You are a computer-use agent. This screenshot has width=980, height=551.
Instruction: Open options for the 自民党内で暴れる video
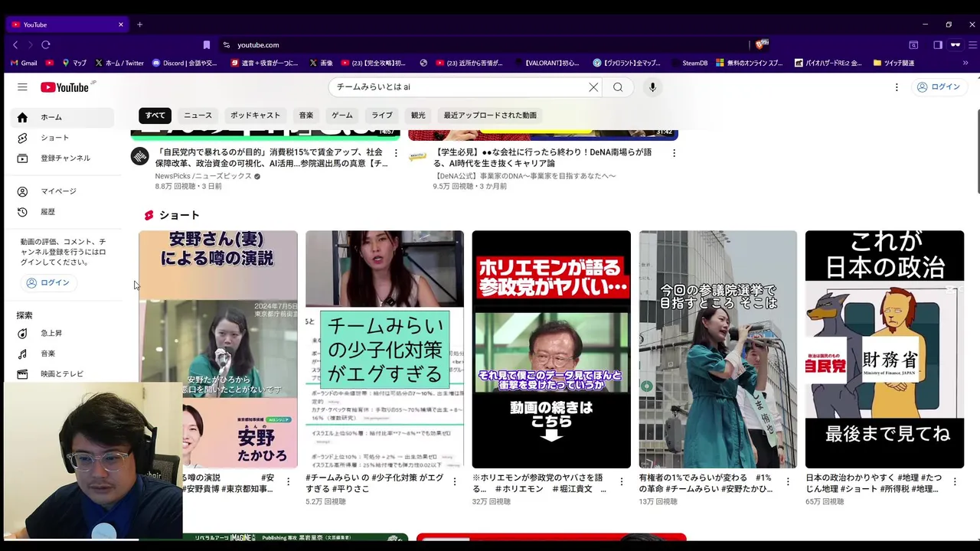tap(396, 153)
